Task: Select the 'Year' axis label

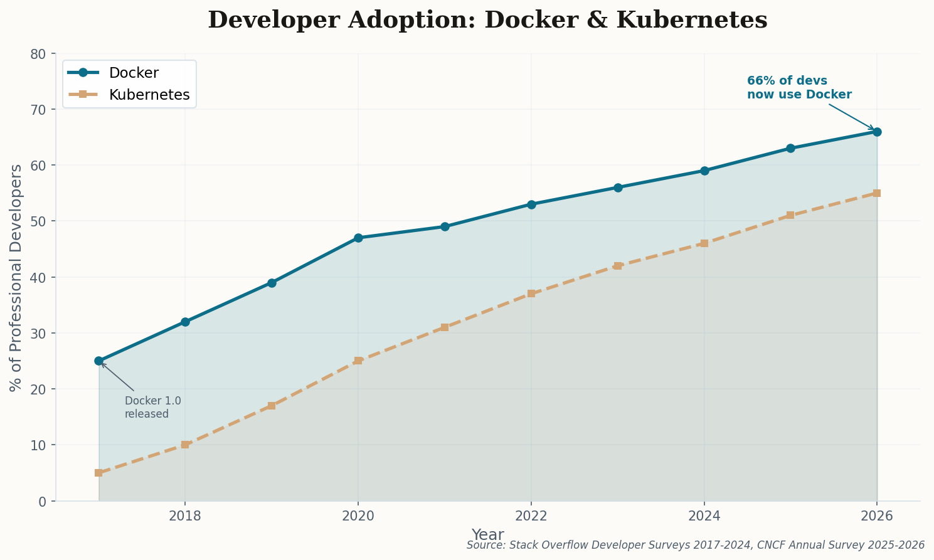Action: click(487, 534)
